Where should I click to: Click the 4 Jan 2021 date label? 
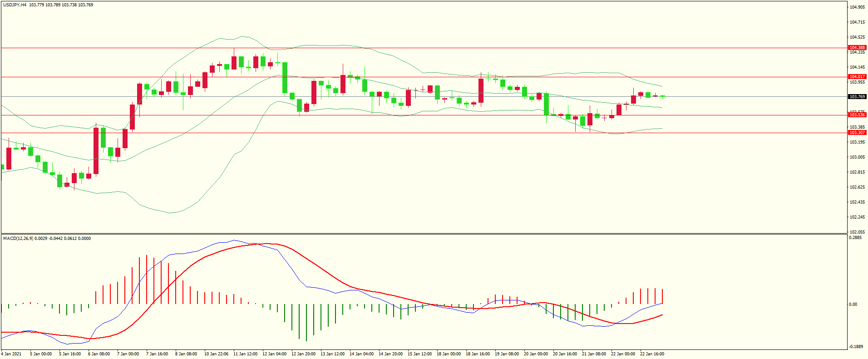point(11,354)
